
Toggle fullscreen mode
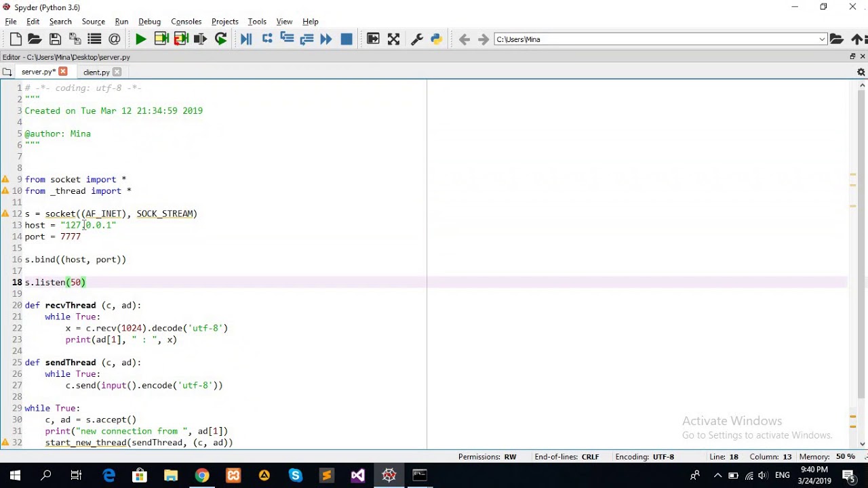point(393,39)
